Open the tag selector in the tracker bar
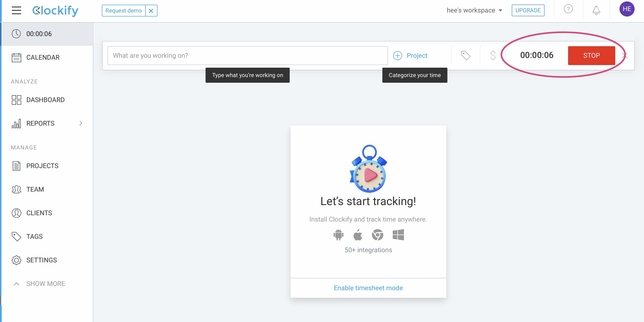This screenshot has height=322, width=644. tap(465, 55)
